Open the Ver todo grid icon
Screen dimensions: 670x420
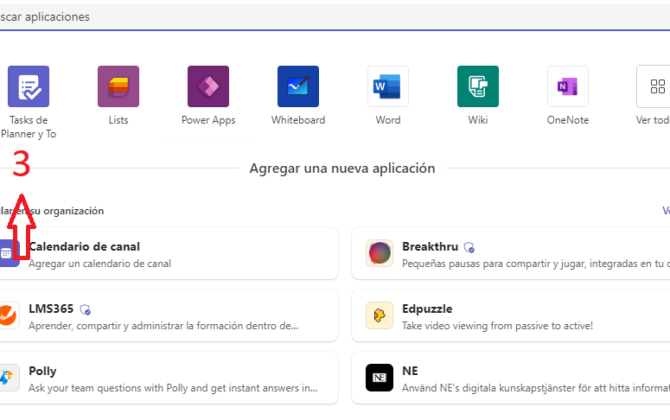(655, 86)
